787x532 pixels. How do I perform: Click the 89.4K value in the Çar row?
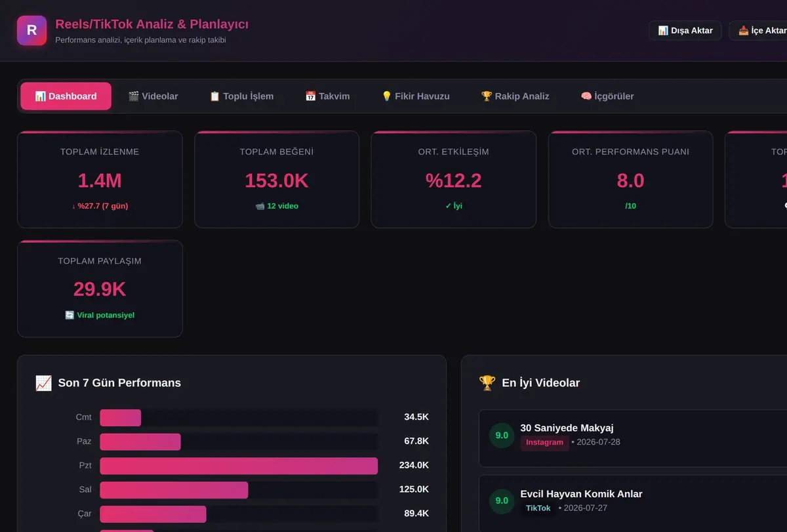coord(416,514)
